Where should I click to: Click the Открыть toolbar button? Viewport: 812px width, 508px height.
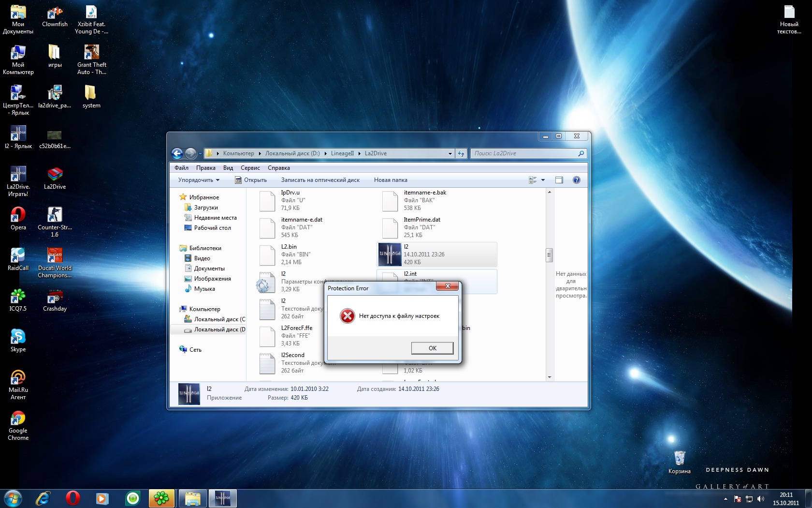coord(251,180)
